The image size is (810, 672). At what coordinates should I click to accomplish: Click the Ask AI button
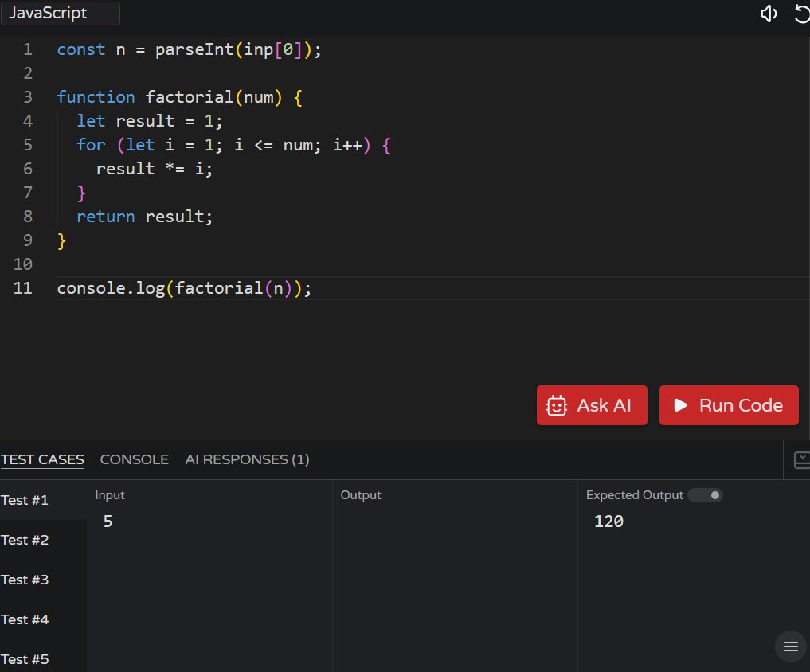click(x=592, y=404)
